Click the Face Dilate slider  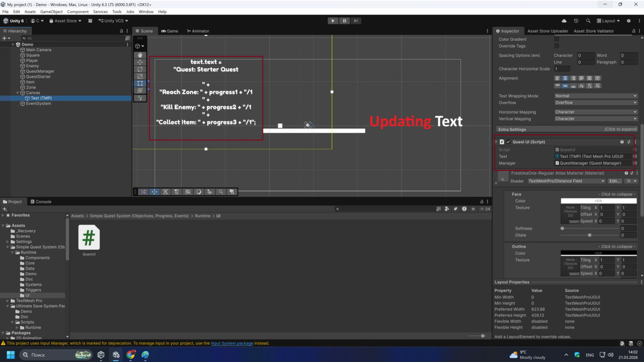tap(589, 235)
